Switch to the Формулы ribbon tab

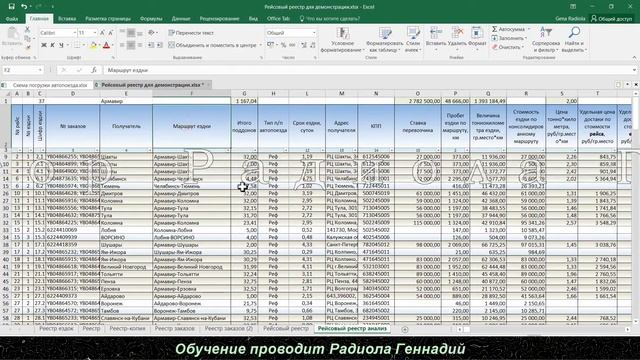click(x=151, y=19)
